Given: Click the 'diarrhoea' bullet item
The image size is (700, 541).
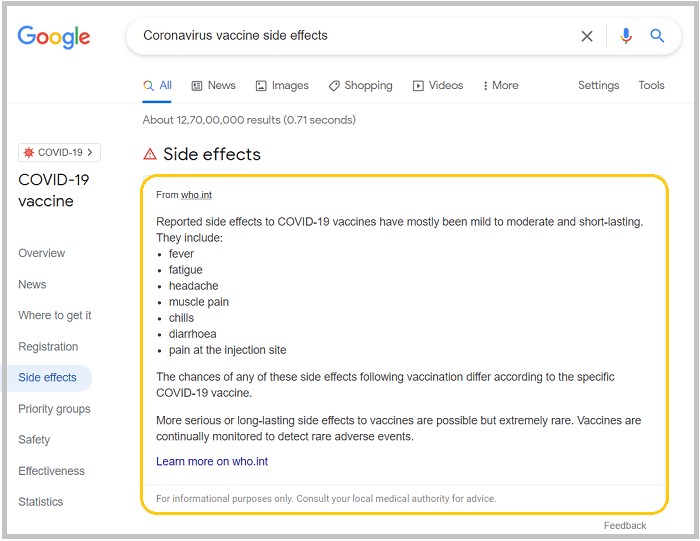Looking at the screenshot, I should [192, 334].
